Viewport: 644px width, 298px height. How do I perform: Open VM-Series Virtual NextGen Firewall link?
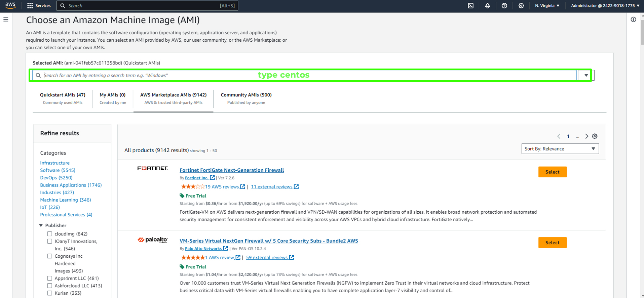[x=269, y=241]
